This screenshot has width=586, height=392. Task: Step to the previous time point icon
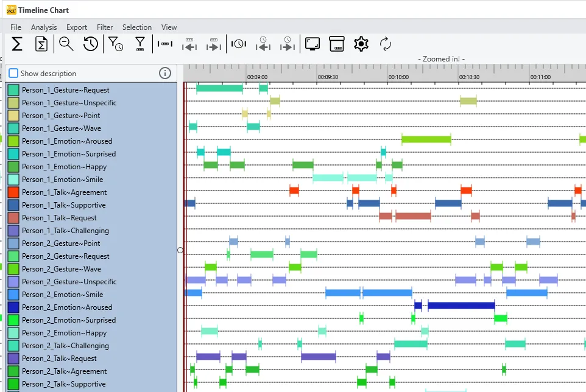click(263, 44)
